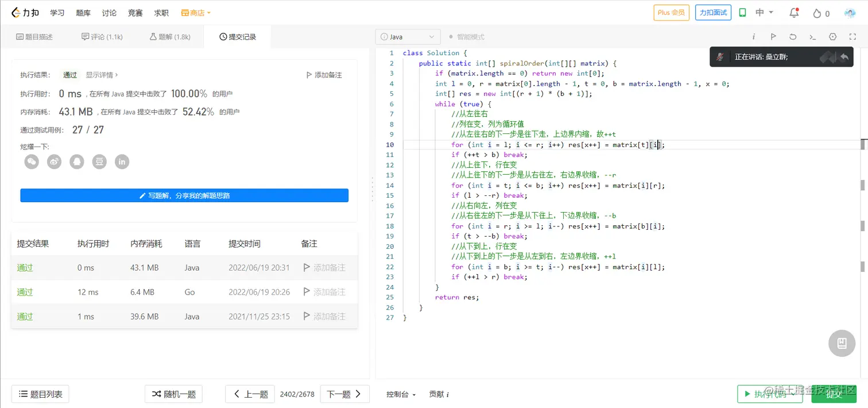The height and width of the screenshot is (408, 868).
Task: Add note for the 2021/11/25 23:15 submission
Action: point(324,317)
